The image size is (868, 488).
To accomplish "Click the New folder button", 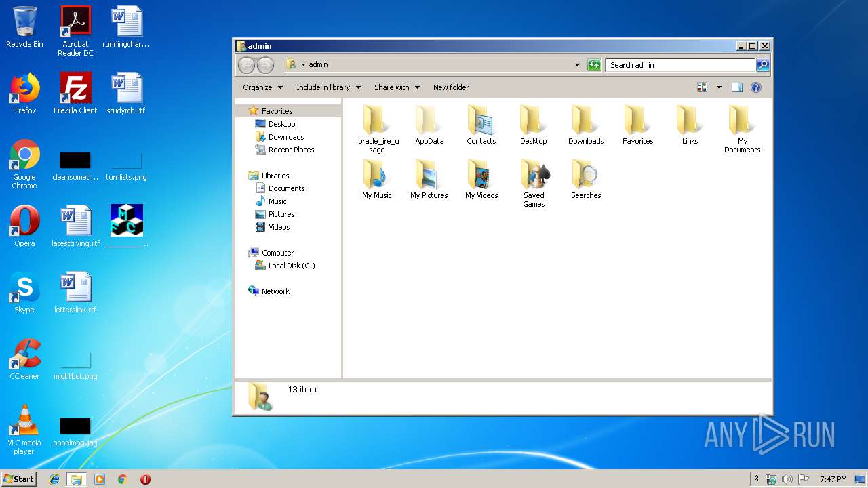I will (x=451, y=87).
